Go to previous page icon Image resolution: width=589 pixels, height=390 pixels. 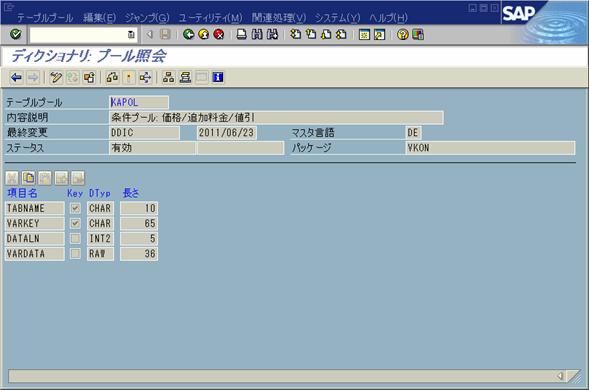pyautogui.click(x=311, y=35)
